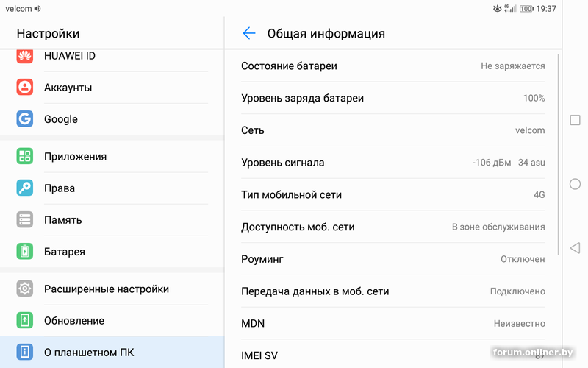Tap the Доступность моб. сети row
Image resolution: width=588 pixels, height=368 pixels.
(x=393, y=227)
